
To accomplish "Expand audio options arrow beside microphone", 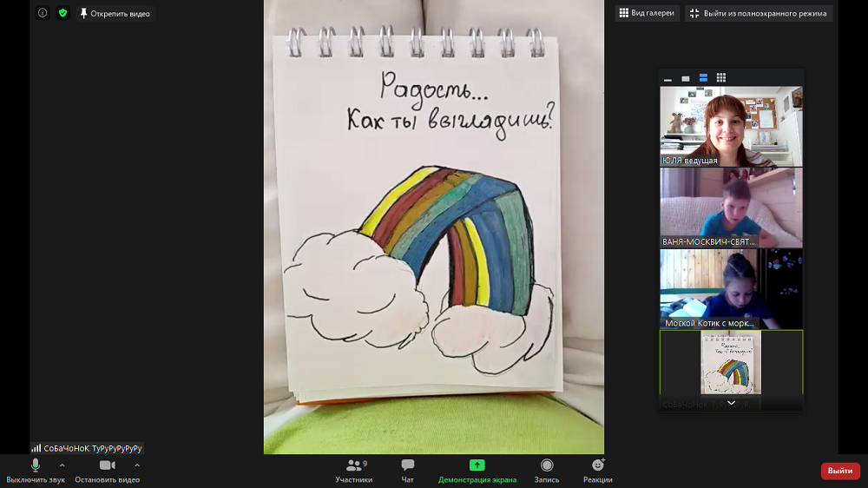I will point(62,465).
